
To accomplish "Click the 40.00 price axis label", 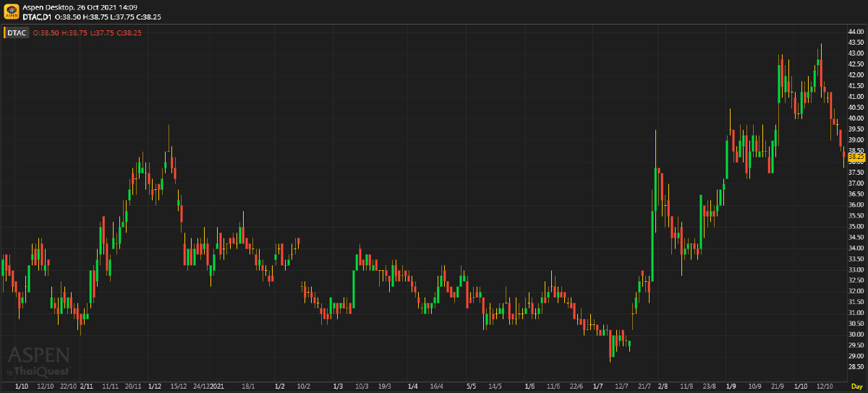I will pyautogui.click(x=856, y=118).
